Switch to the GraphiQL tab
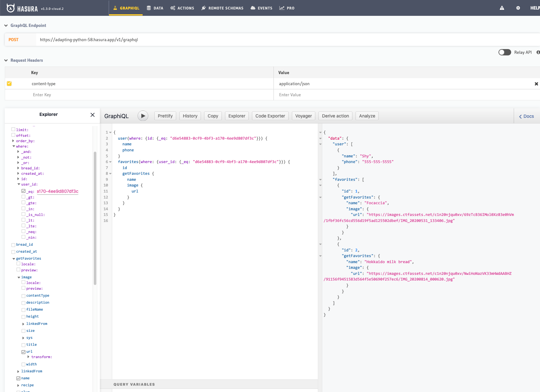540x392 pixels. click(126, 8)
